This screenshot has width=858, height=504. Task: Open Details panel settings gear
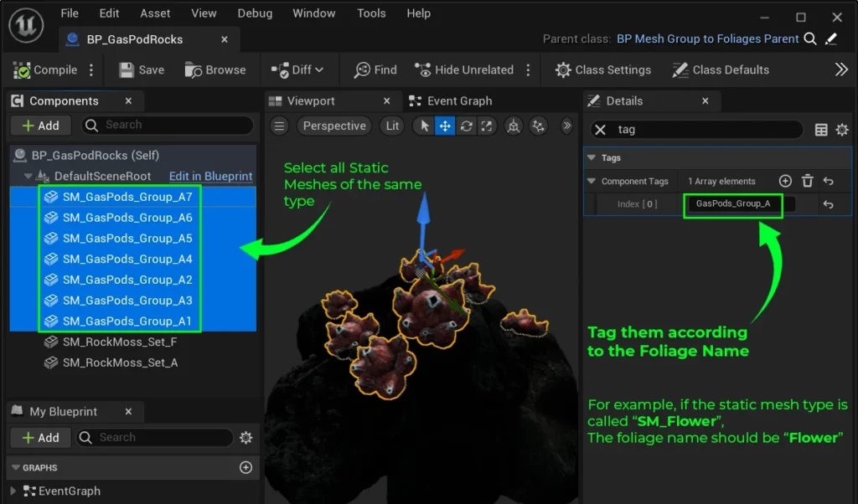point(842,130)
